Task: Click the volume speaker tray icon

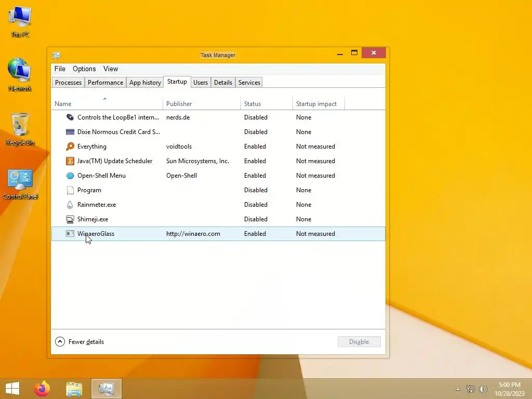Action: click(x=483, y=389)
